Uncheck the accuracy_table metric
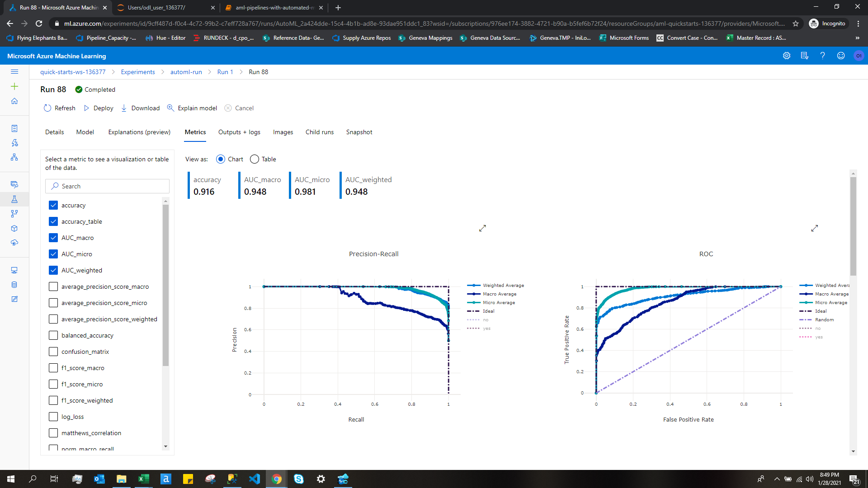Image resolution: width=868 pixels, height=488 pixels. coord(53,221)
